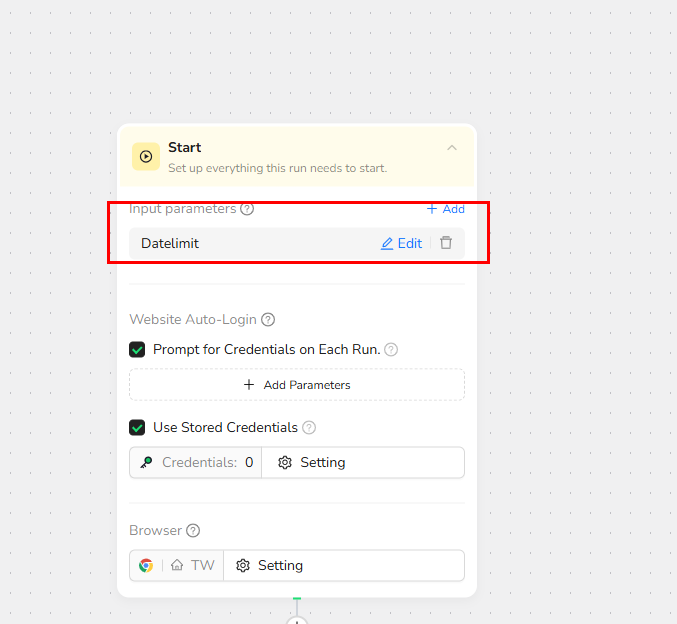Image resolution: width=677 pixels, height=624 pixels.
Task: Open help icon beside Prompt for Credentials
Action: 391,350
